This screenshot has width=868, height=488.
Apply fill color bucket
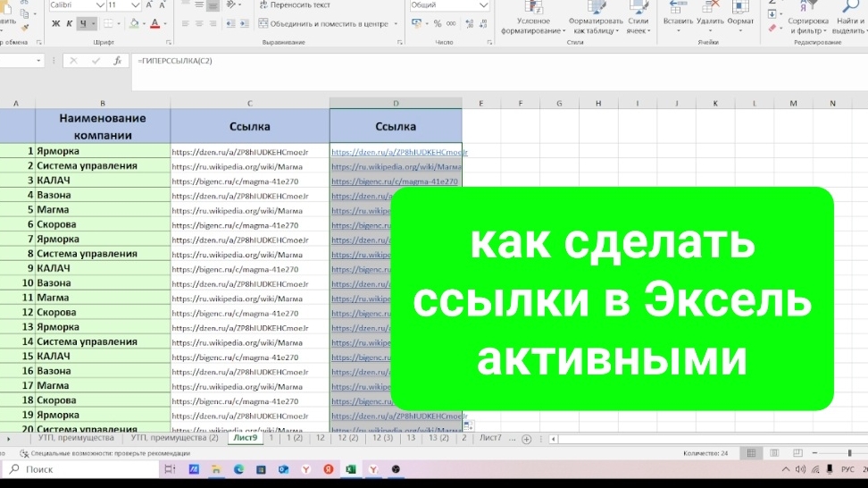click(x=134, y=24)
